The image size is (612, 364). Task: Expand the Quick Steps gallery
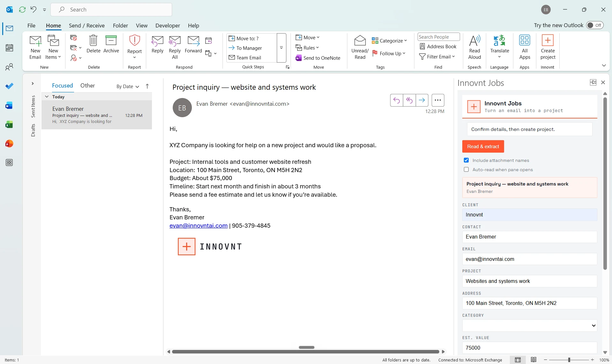coord(281,48)
